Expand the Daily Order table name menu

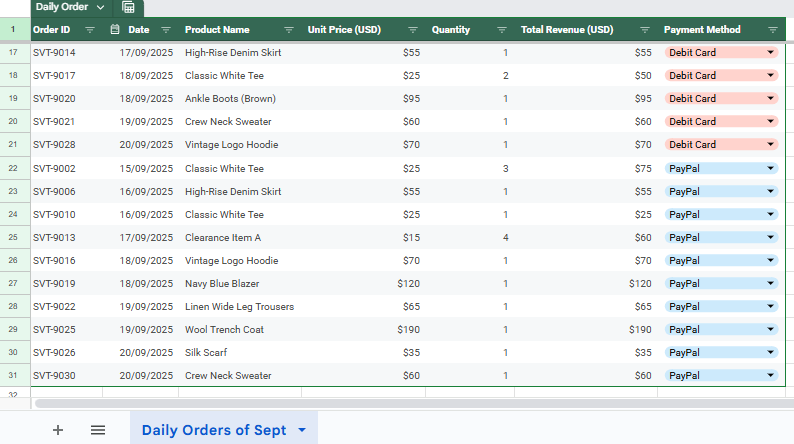click(x=100, y=7)
